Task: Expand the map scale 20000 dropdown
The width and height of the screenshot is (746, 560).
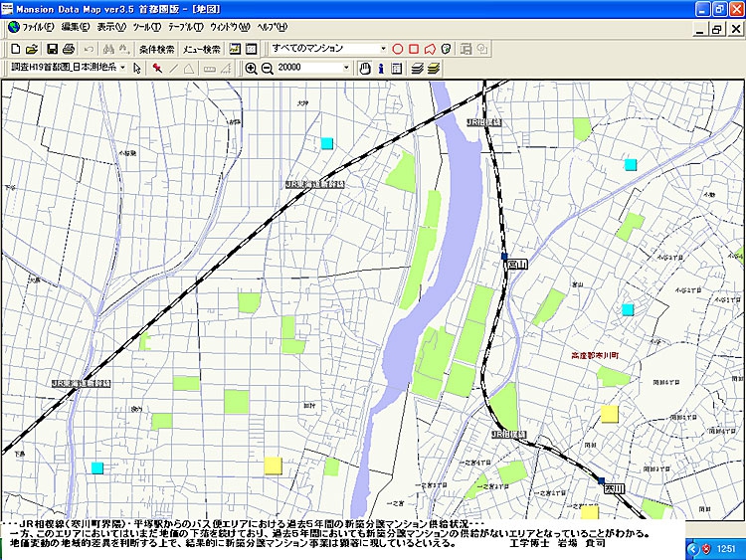Action: [346, 69]
